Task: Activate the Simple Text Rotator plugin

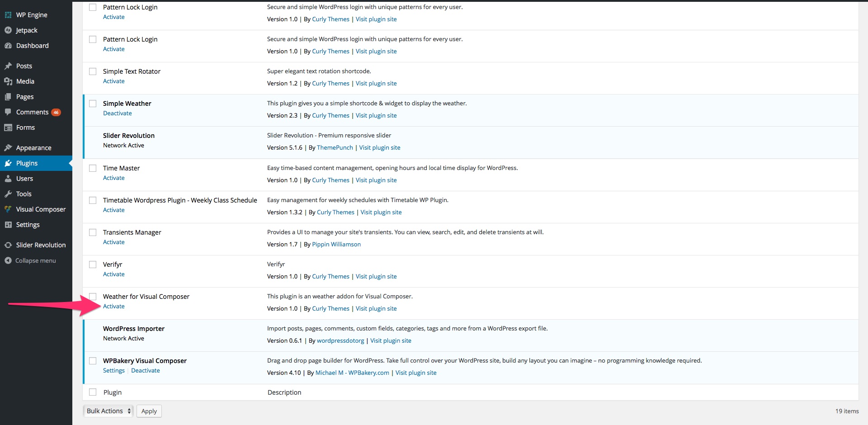Action: coord(114,81)
